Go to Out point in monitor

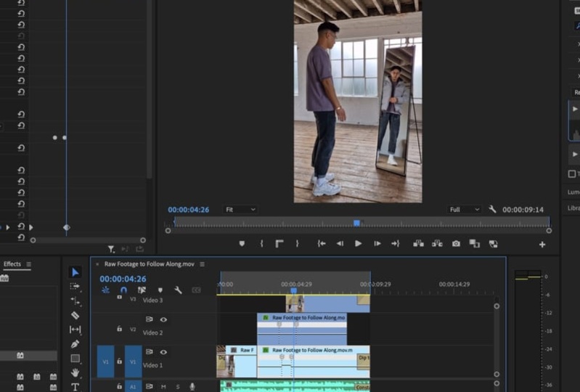pyautogui.click(x=395, y=244)
